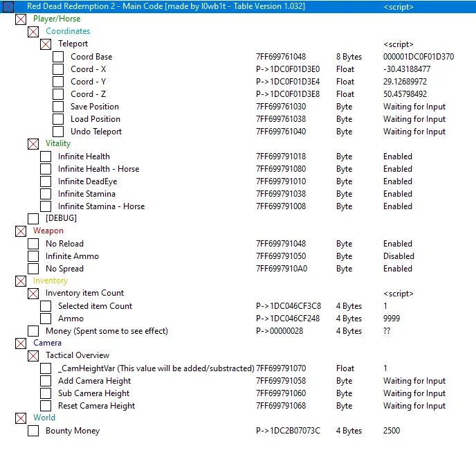Tick the Undo Teleport checkbox
This screenshot has width=476, height=455.
58,132
